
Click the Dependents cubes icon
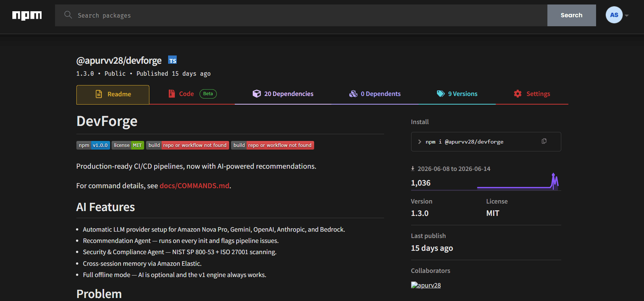click(x=353, y=94)
